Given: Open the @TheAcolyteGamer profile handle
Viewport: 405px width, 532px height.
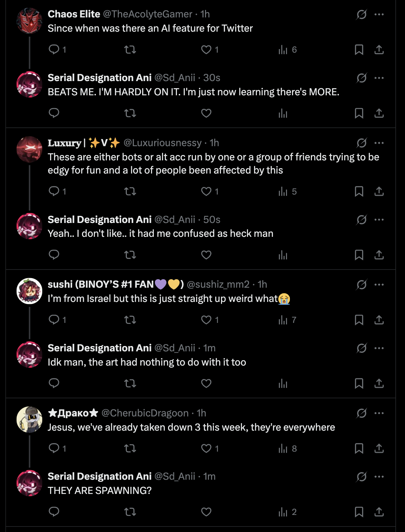Looking at the screenshot, I should pyautogui.click(x=147, y=14).
